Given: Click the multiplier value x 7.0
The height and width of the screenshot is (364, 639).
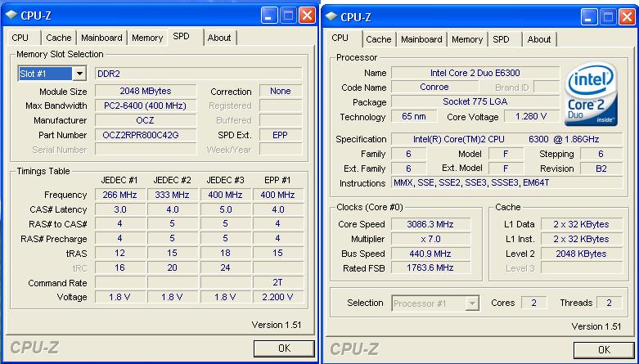Looking at the screenshot, I should [430, 239].
